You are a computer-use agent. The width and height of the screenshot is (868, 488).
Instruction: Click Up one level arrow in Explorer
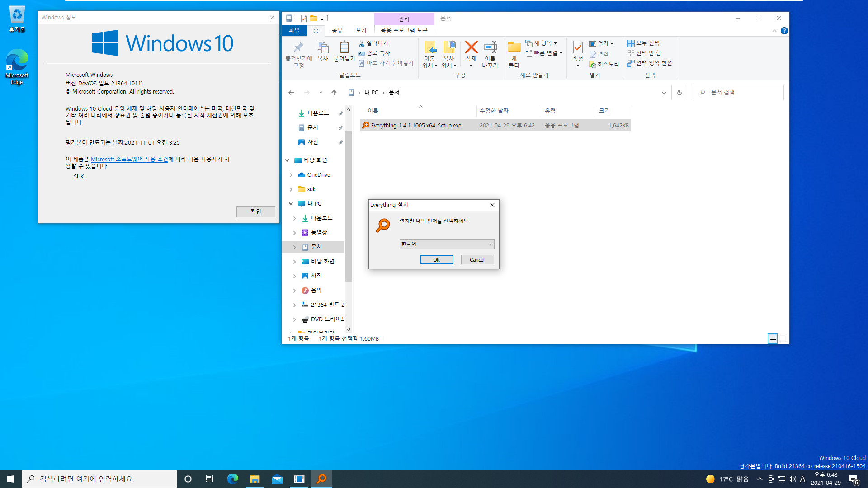[x=334, y=93]
